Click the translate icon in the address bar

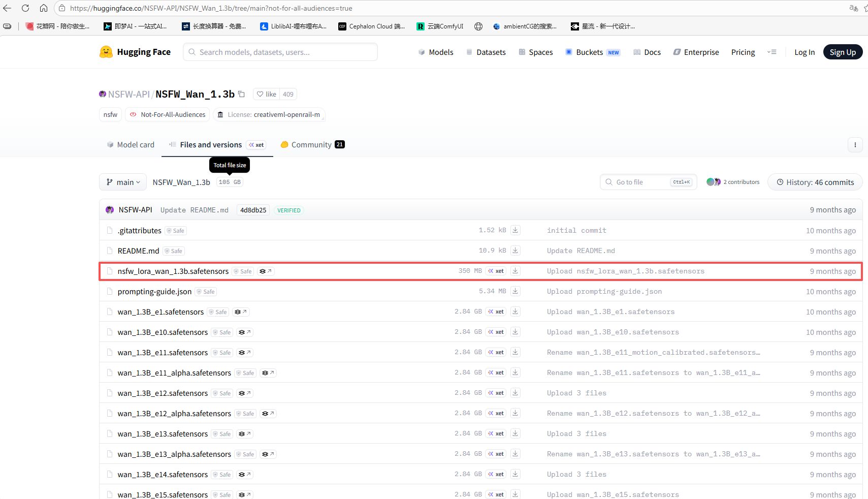tap(853, 8)
